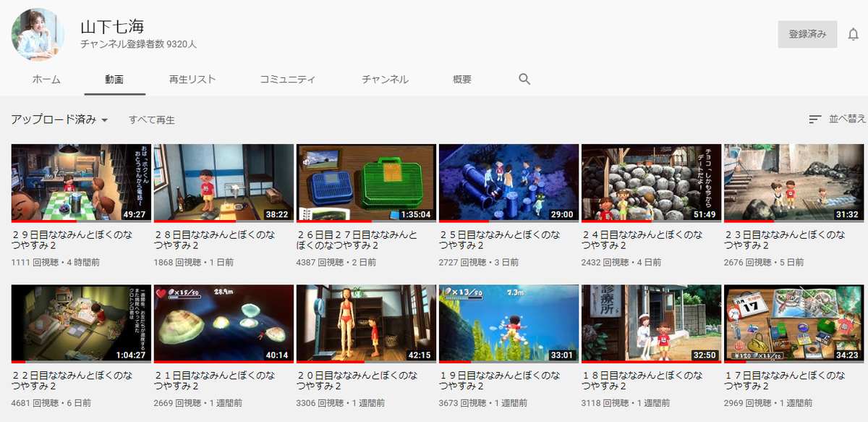Image resolution: width=868 pixels, height=422 pixels.
Task: Click the 49:27 video thumbnail
Action: [x=81, y=182]
